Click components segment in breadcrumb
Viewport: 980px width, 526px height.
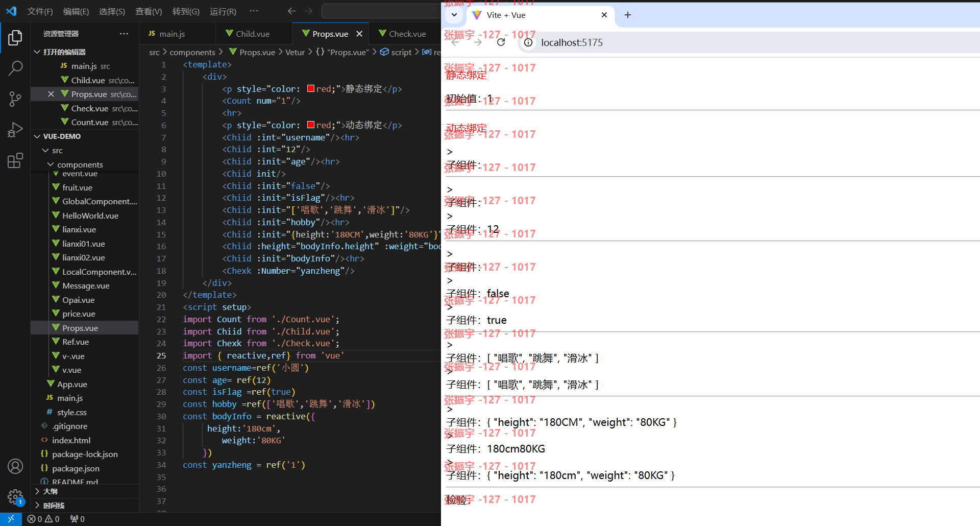click(192, 52)
